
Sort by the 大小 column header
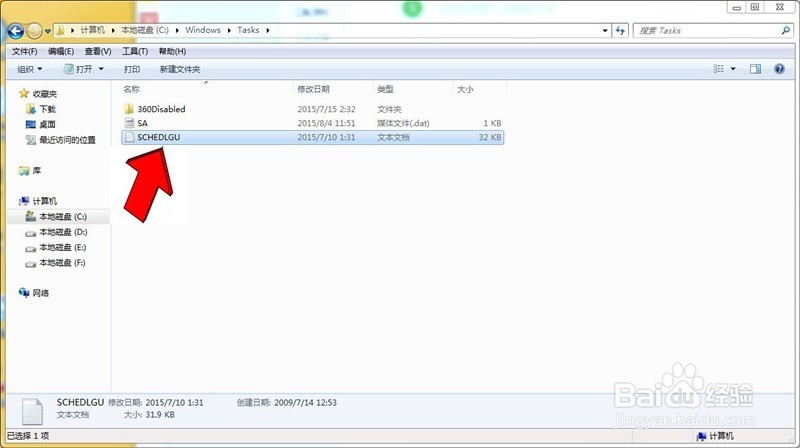coord(465,89)
